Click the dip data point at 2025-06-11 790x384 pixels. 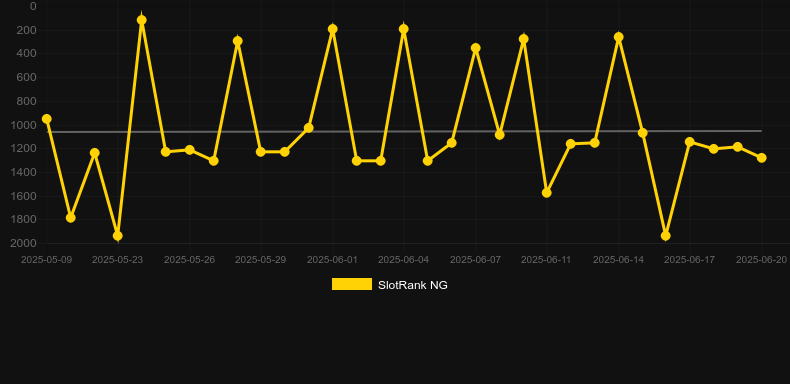click(547, 193)
